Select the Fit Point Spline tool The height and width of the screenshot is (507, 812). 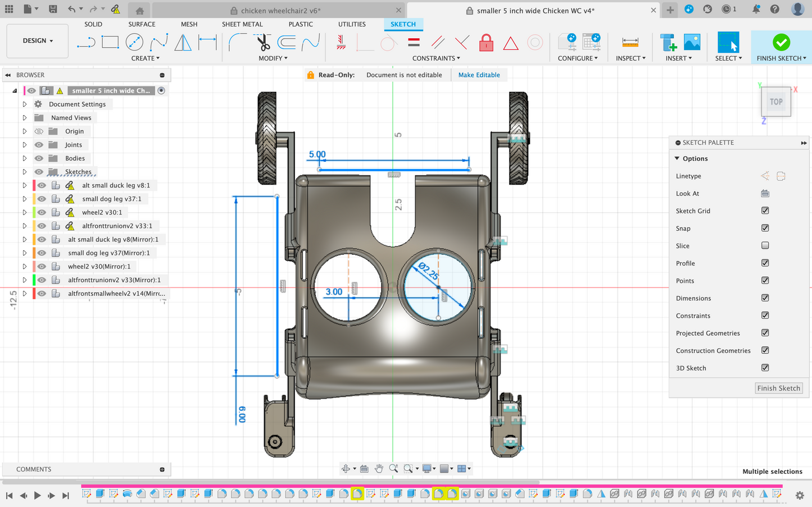coord(158,42)
